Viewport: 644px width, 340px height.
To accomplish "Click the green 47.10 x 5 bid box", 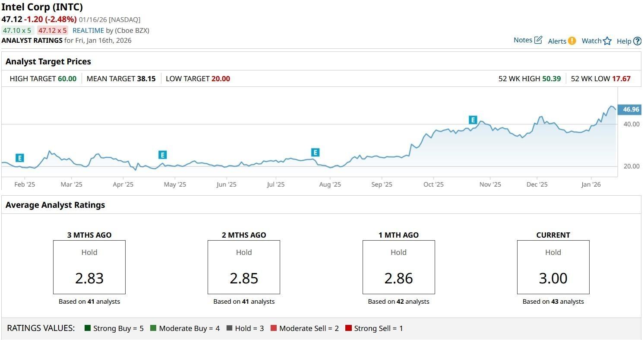I will pos(17,30).
